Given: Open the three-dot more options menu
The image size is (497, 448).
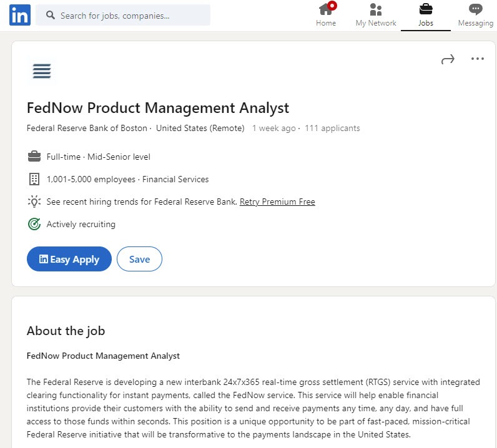Looking at the screenshot, I should point(478,59).
